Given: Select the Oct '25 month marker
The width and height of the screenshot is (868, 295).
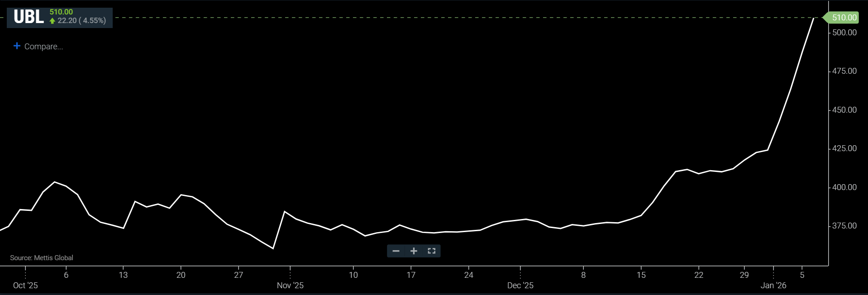Looking at the screenshot, I should (25, 285).
